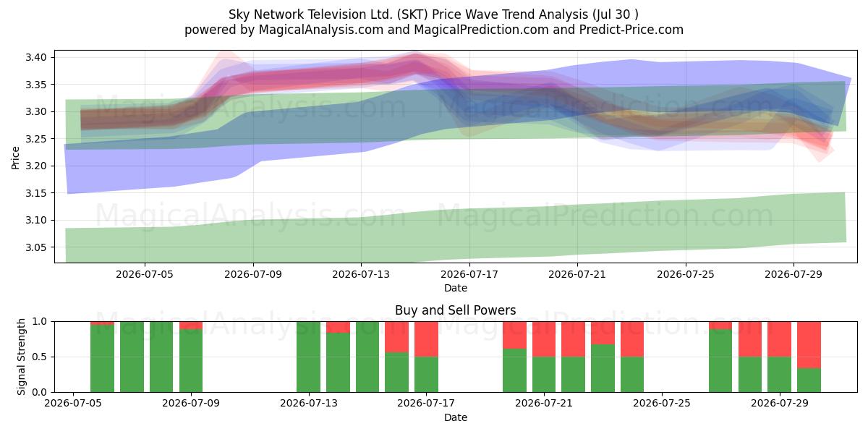Click the 2026-07-29 tick on the price chart

tap(794, 274)
